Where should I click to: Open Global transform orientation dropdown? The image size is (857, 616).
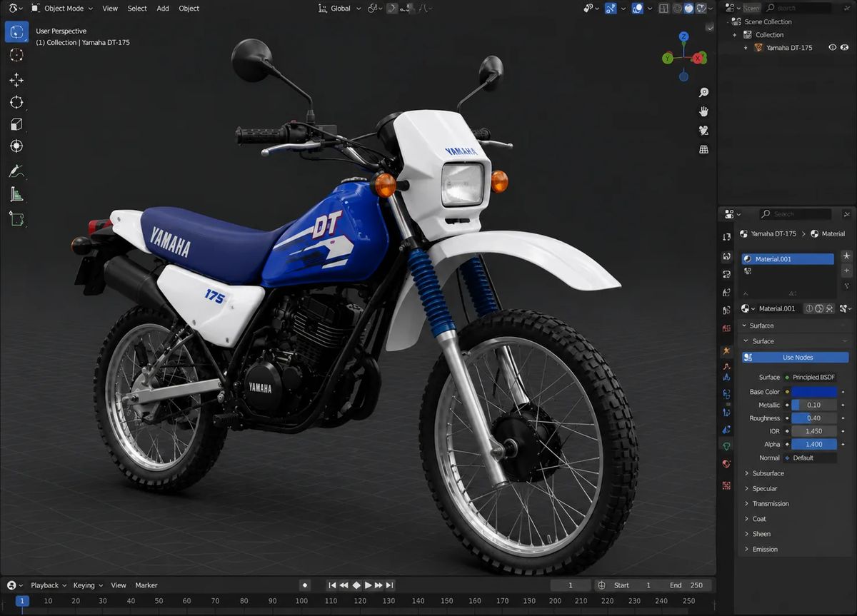339,9
